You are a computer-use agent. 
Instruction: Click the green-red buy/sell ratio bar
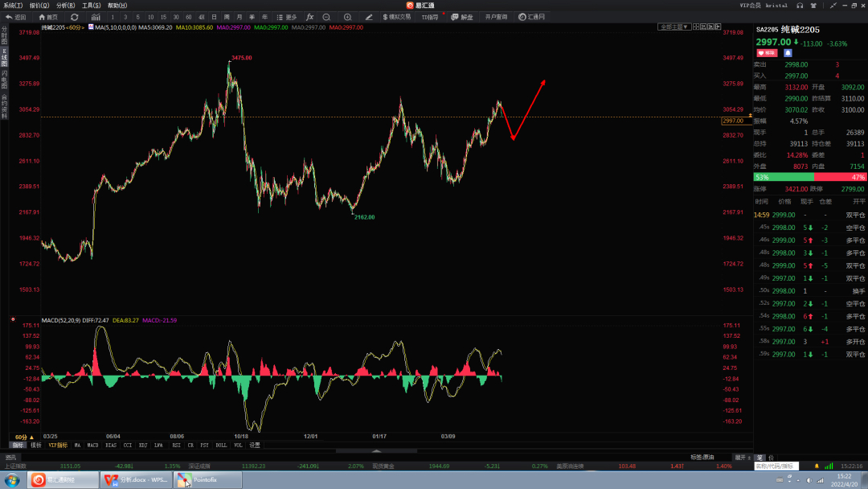pyautogui.click(x=809, y=177)
